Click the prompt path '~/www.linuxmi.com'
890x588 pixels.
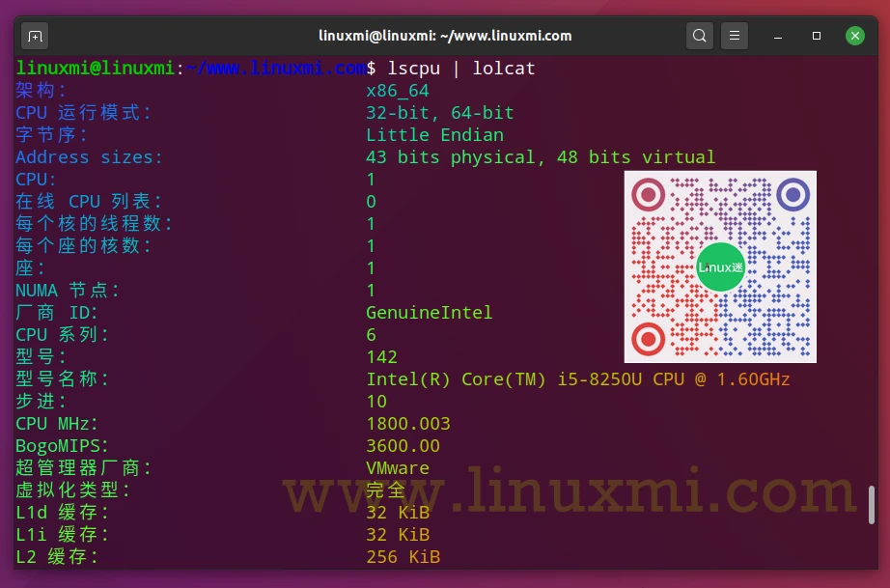(276, 69)
